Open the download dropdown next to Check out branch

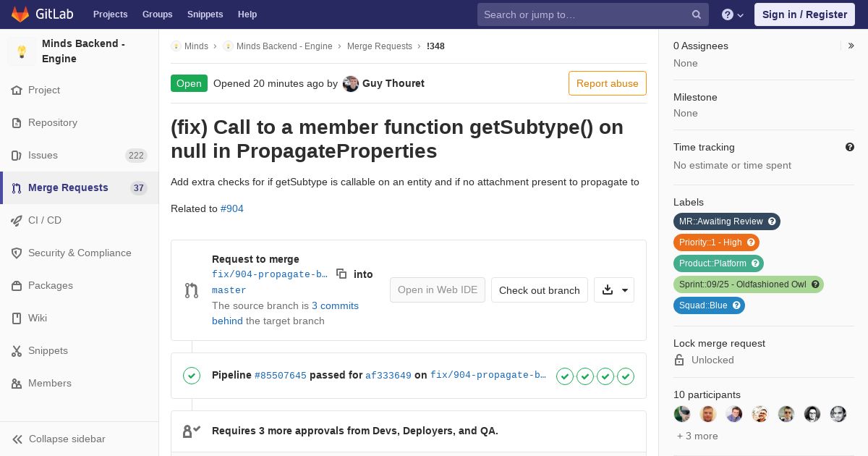pos(614,290)
